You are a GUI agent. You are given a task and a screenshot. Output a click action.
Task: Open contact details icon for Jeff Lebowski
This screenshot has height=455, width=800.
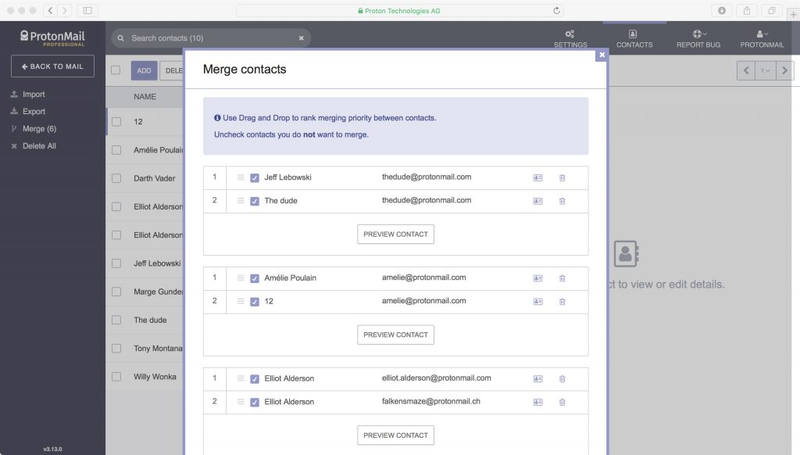coord(538,178)
